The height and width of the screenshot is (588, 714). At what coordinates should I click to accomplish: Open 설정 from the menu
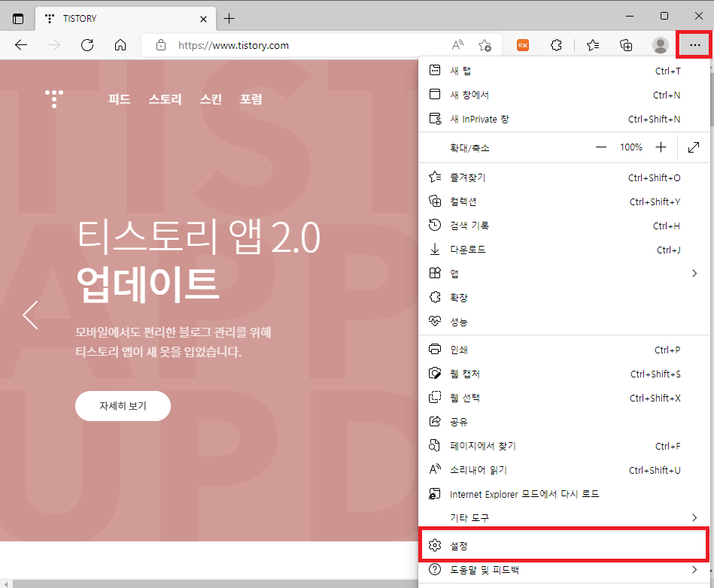coord(564,544)
